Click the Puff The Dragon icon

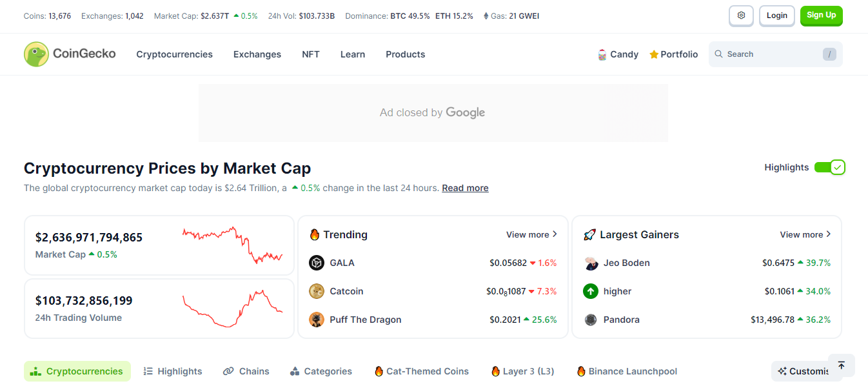pyautogui.click(x=317, y=320)
